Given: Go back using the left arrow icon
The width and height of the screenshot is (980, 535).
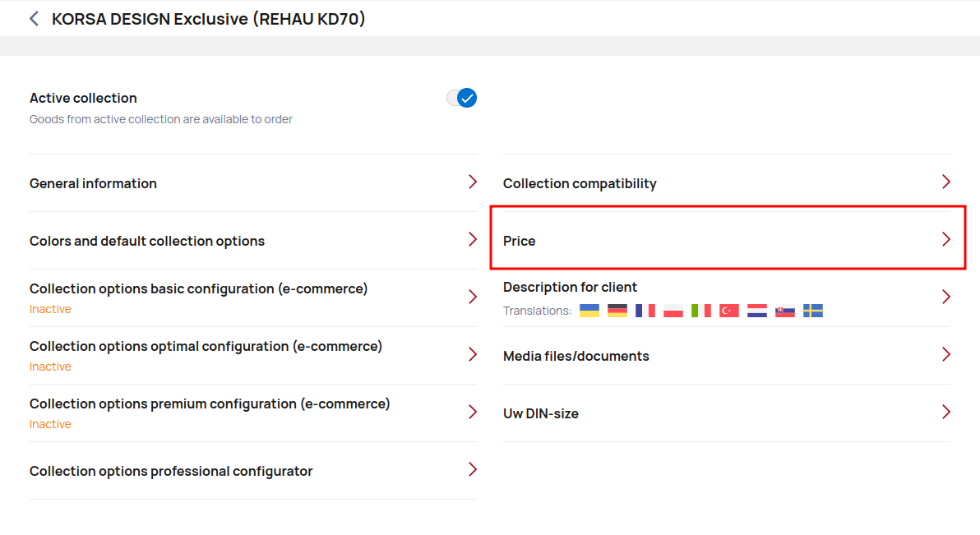Looking at the screenshot, I should pos(35,19).
